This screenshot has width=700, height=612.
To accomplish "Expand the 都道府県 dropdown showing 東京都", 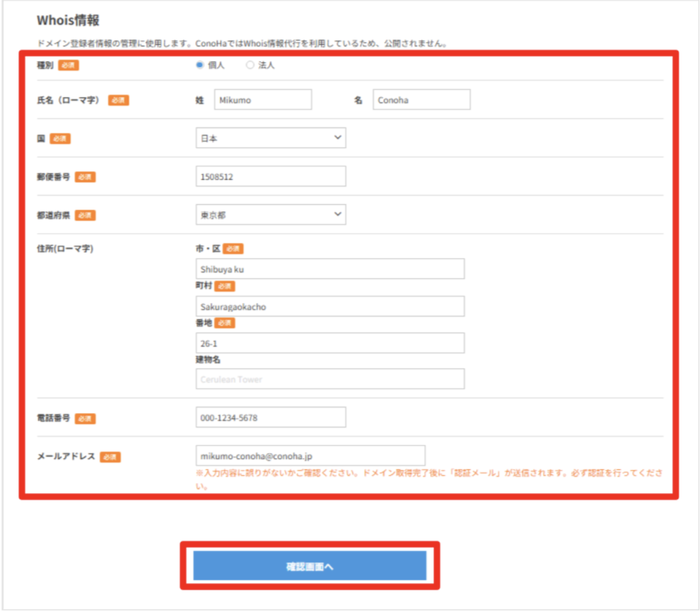I will [x=270, y=214].
